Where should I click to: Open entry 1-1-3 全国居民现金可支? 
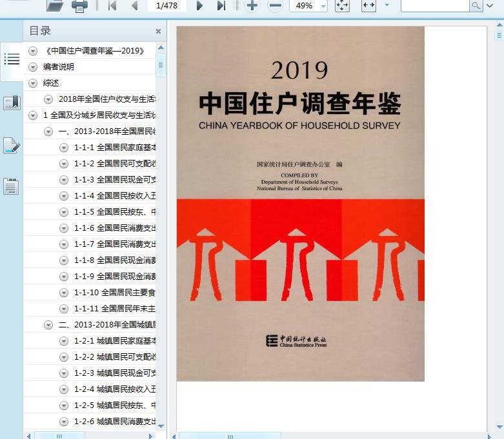click(x=115, y=179)
